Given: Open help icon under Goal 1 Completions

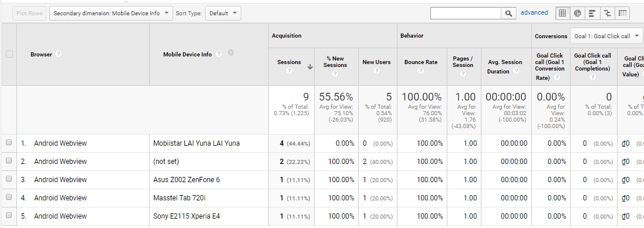Looking at the screenshot, I should click(592, 77).
